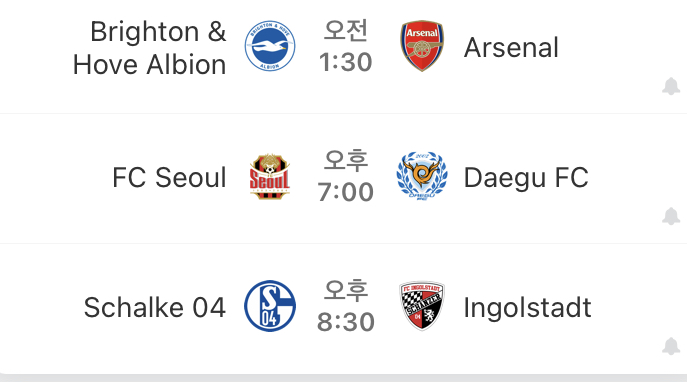Viewport: 687px width, 382px height.
Task: Toggle alert bell for FC Seoul match
Action: pyautogui.click(x=671, y=216)
